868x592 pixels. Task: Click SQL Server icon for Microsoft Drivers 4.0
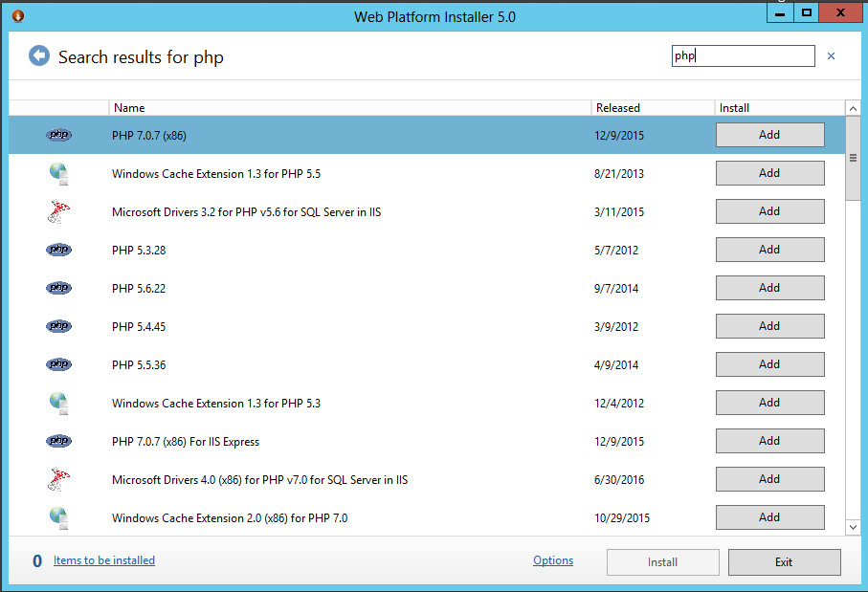tap(58, 480)
